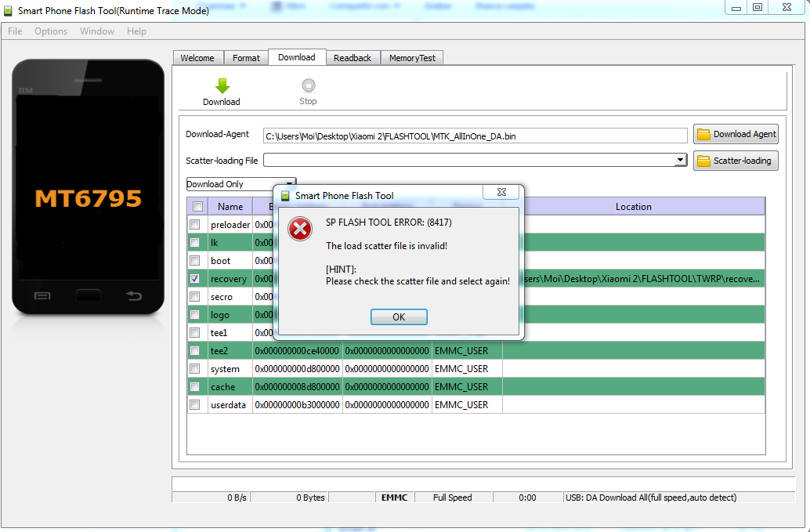Uncheck the recovery partition checkbox
The height and width of the screenshot is (532, 810).
point(195,279)
